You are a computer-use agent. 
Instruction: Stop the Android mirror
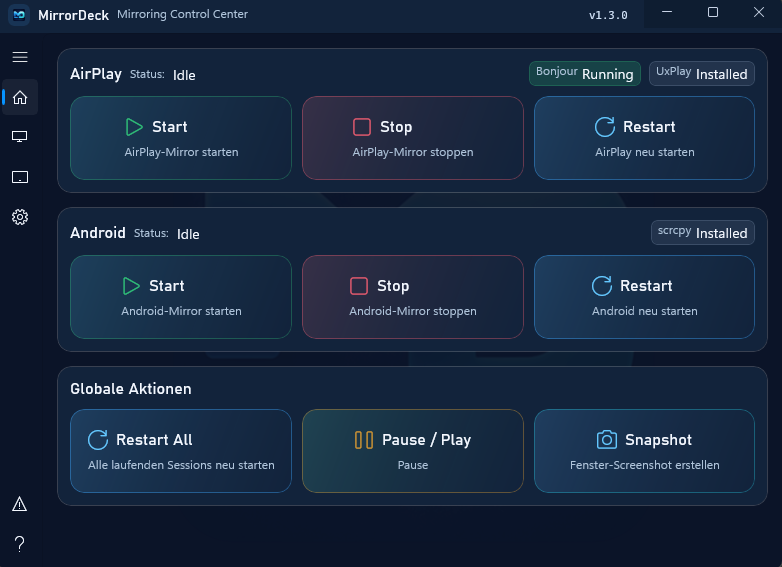[x=413, y=297]
